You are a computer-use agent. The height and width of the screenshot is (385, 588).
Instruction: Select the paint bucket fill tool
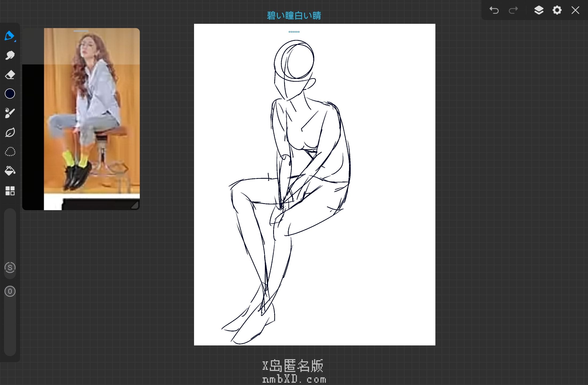coord(10,171)
